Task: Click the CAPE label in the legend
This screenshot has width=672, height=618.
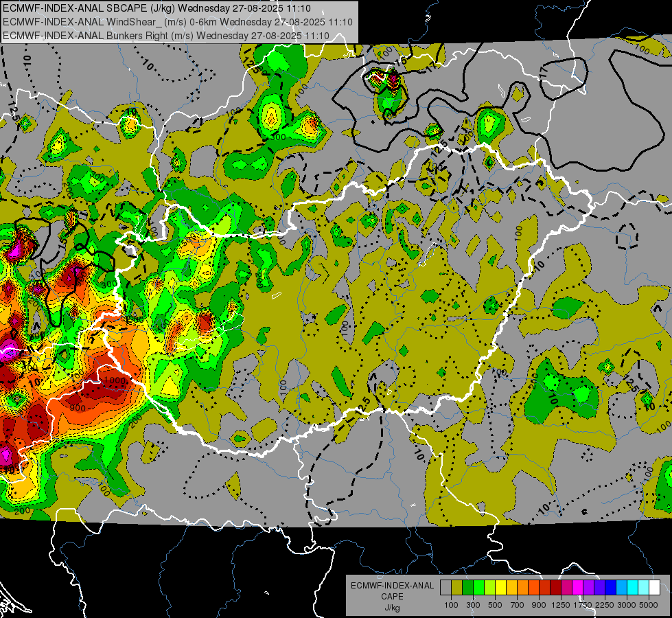Action: click(392, 596)
